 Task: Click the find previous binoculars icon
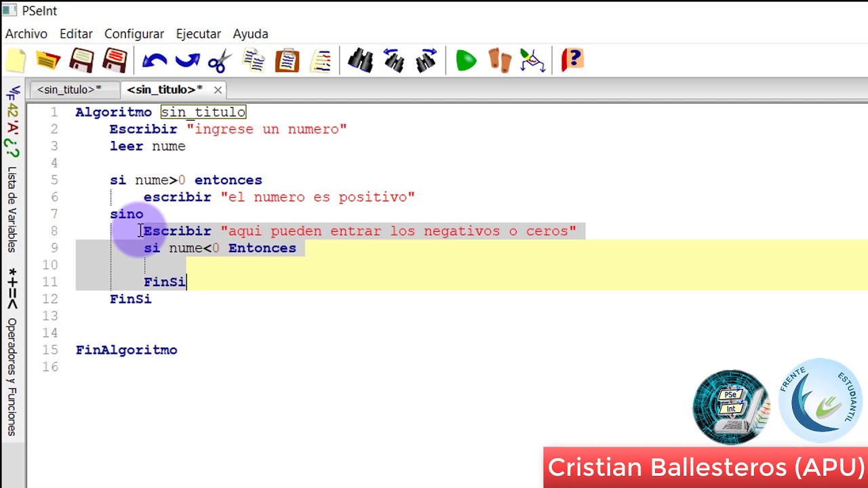point(393,60)
